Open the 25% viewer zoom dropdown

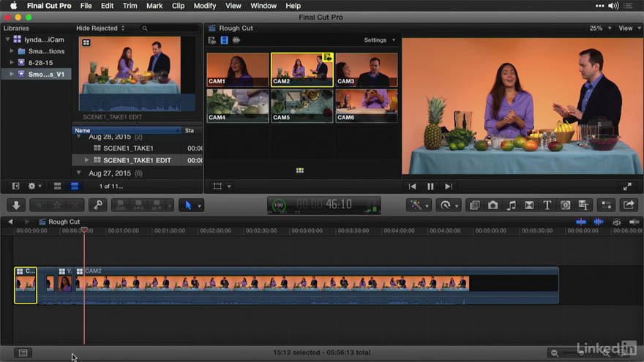click(600, 28)
